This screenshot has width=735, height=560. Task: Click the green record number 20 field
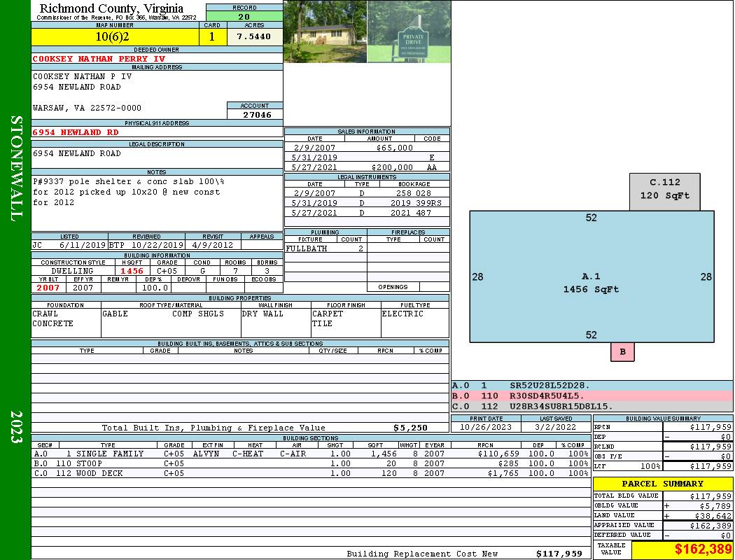244,17
